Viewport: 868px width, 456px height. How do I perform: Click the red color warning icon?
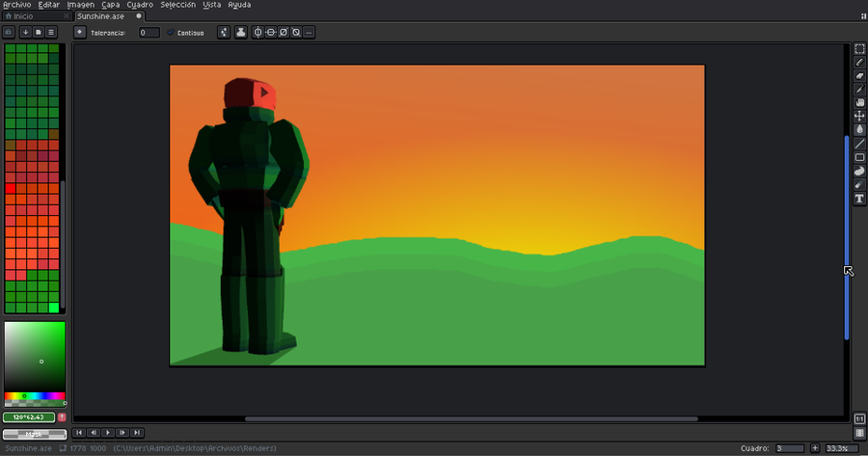tap(62, 417)
